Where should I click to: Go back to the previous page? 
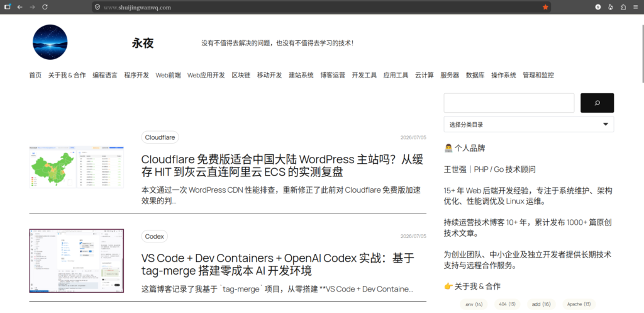(x=19, y=7)
